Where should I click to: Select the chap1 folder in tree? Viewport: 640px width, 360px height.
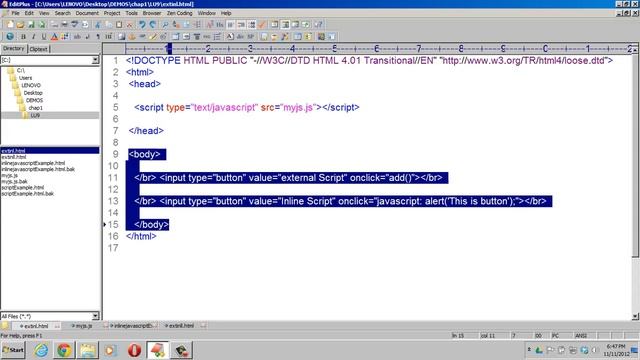[35, 108]
